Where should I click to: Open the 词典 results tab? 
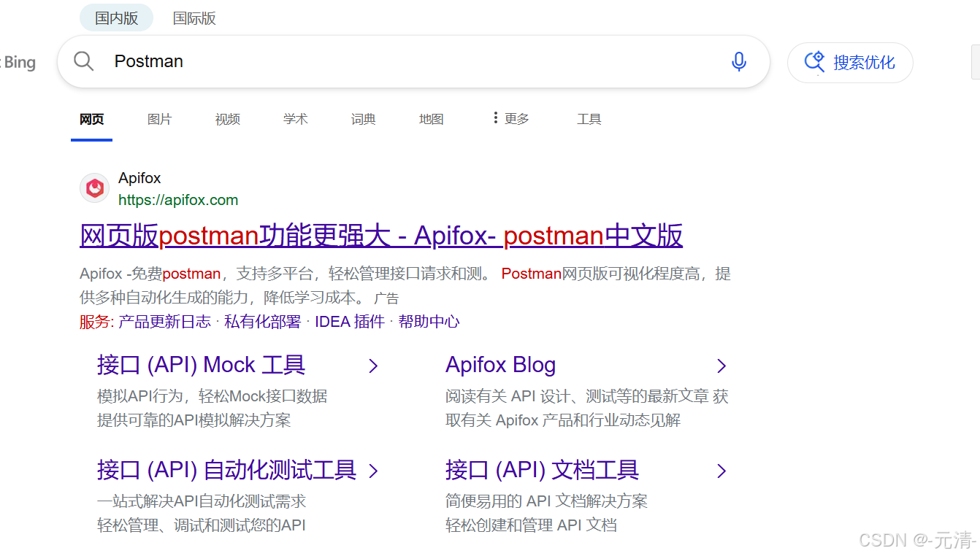click(x=364, y=119)
